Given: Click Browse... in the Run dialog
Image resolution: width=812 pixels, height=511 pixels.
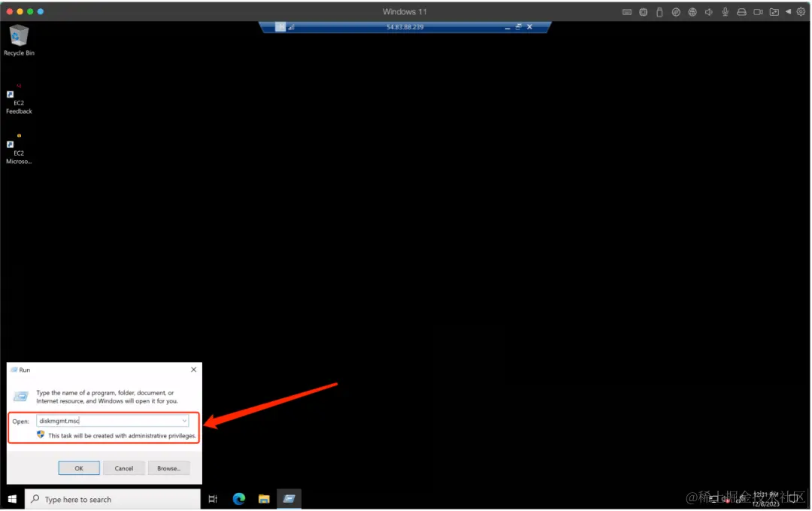Looking at the screenshot, I should (x=169, y=468).
